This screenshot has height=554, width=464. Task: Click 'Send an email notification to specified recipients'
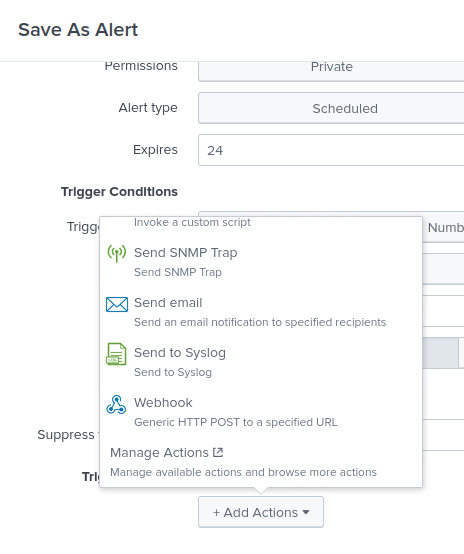coord(260,322)
